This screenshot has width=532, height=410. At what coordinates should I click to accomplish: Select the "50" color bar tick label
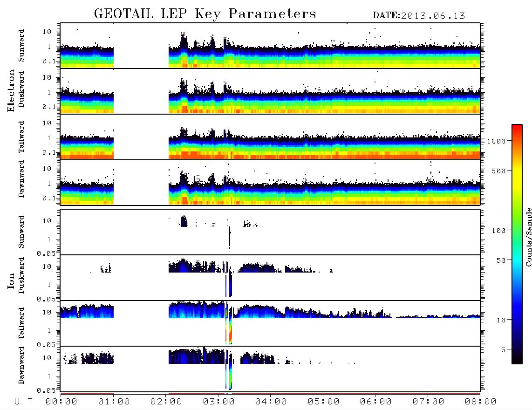[x=501, y=260]
